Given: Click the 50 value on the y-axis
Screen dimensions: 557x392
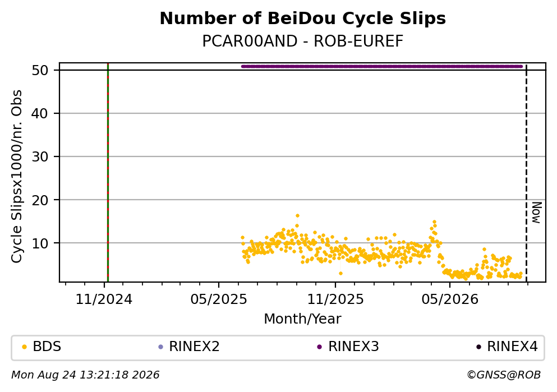Looking at the screenshot, I should (x=40, y=70).
